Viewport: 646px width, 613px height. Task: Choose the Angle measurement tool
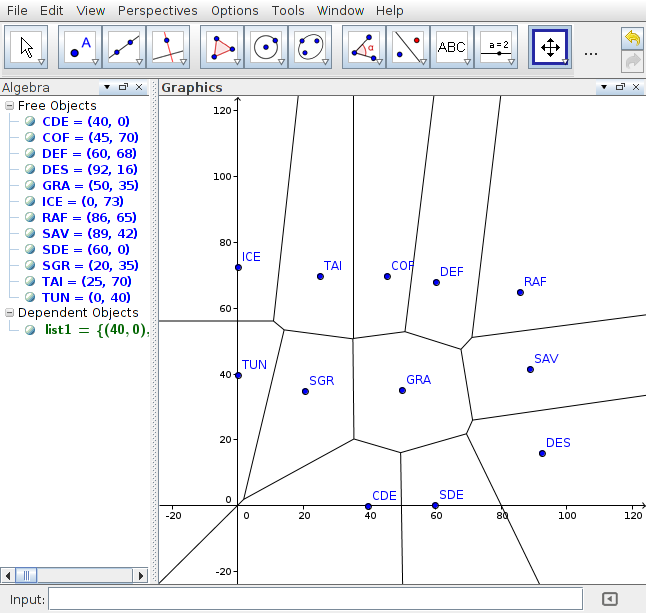point(364,47)
